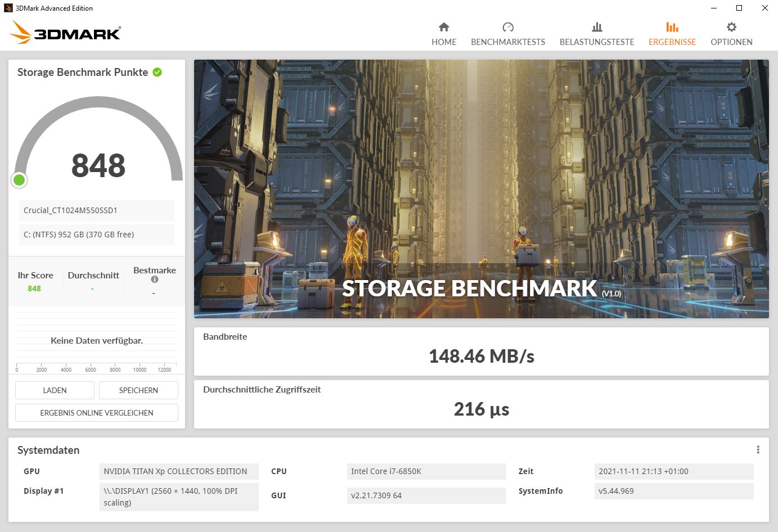Click the Bestmarke info icon
The image size is (778, 532).
tap(155, 279)
